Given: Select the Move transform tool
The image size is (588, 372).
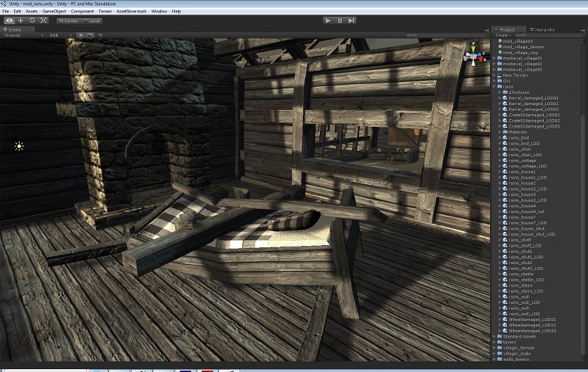Looking at the screenshot, I should point(20,20).
